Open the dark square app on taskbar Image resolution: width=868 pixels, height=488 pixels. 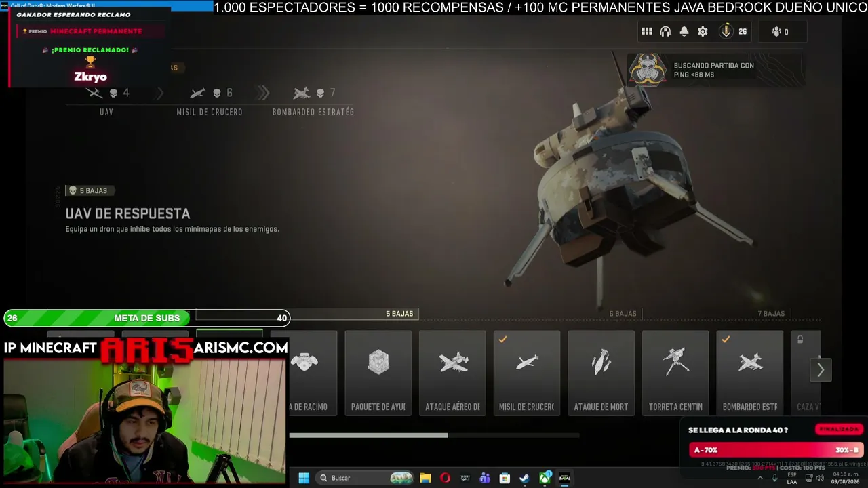click(465, 478)
